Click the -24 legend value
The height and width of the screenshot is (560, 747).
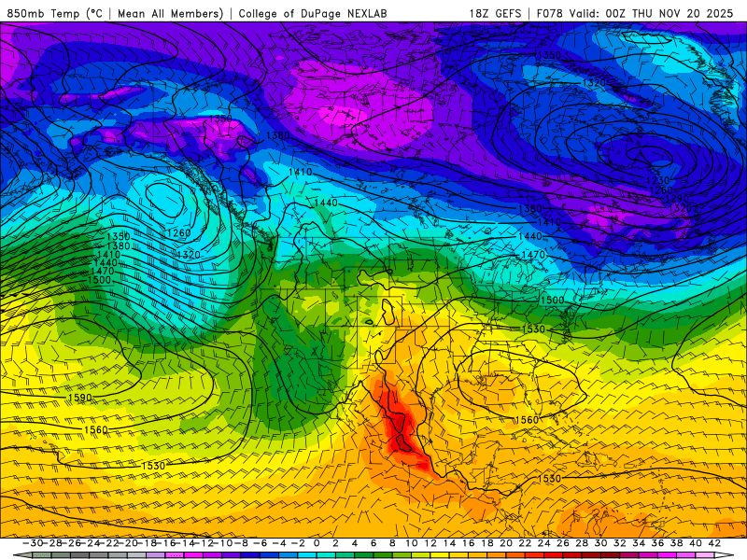click(x=90, y=543)
